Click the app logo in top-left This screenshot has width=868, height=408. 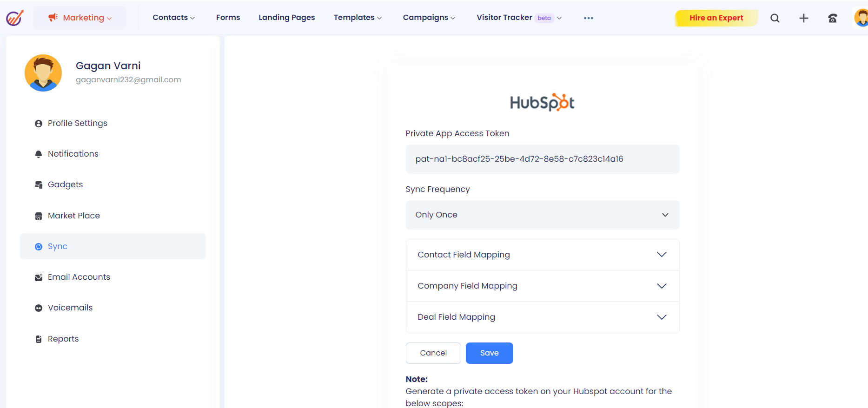coord(15,18)
